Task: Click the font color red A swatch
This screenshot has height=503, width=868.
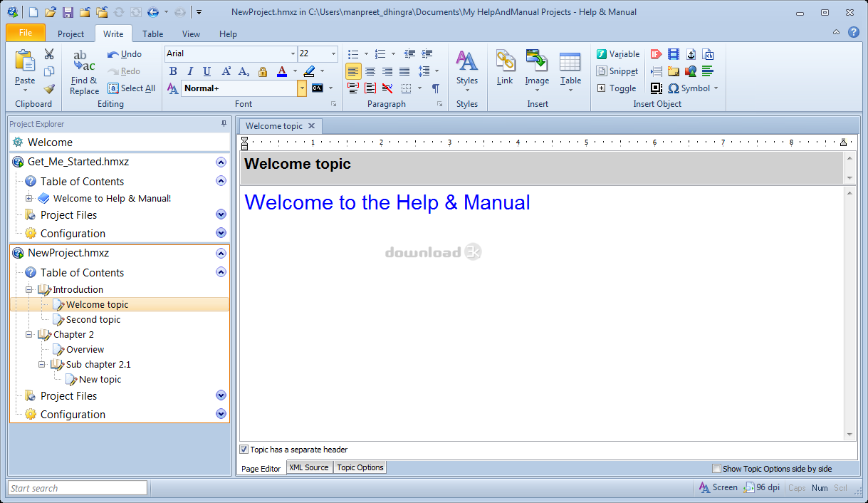Action: [x=282, y=71]
